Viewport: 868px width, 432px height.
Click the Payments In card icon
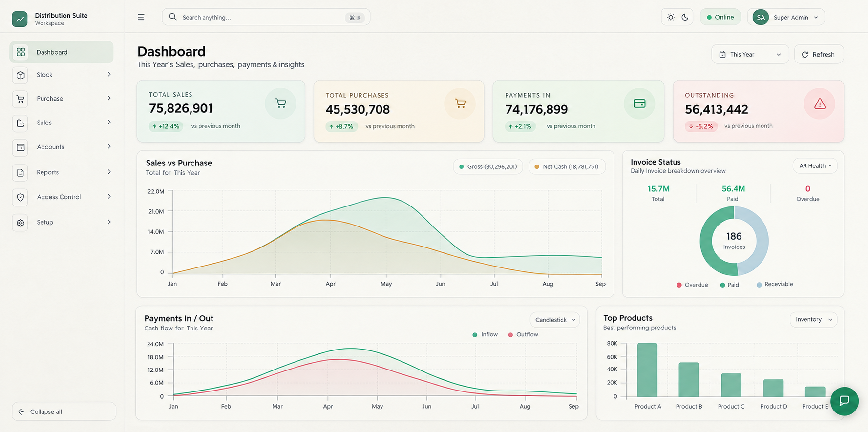639,103
